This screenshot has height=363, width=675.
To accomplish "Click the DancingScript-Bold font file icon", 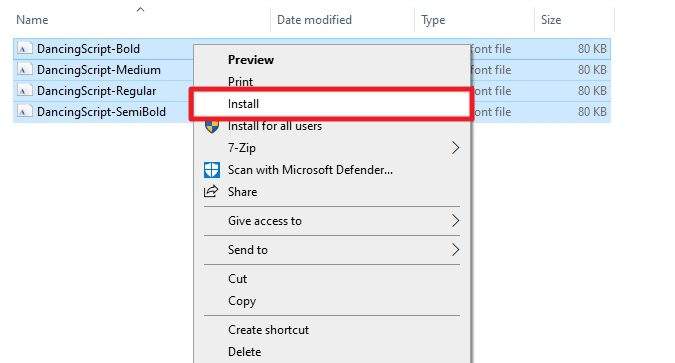I will click(x=25, y=49).
